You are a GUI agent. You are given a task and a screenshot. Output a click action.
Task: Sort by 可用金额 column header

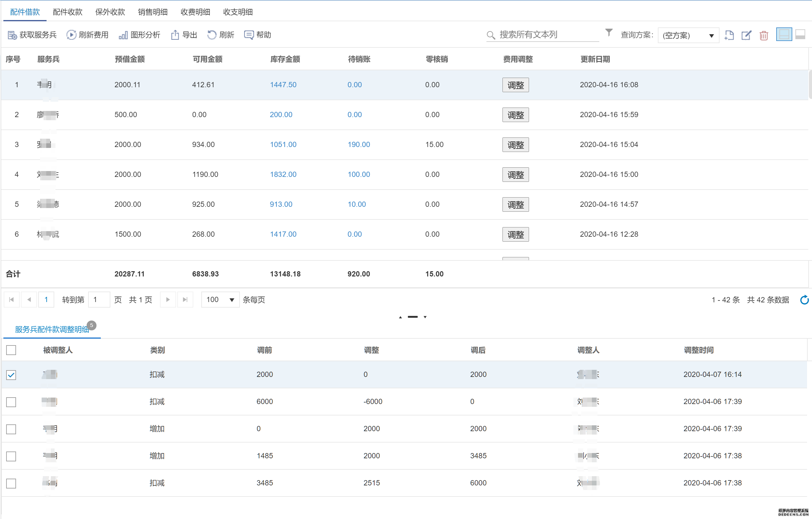pyautogui.click(x=207, y=59)
